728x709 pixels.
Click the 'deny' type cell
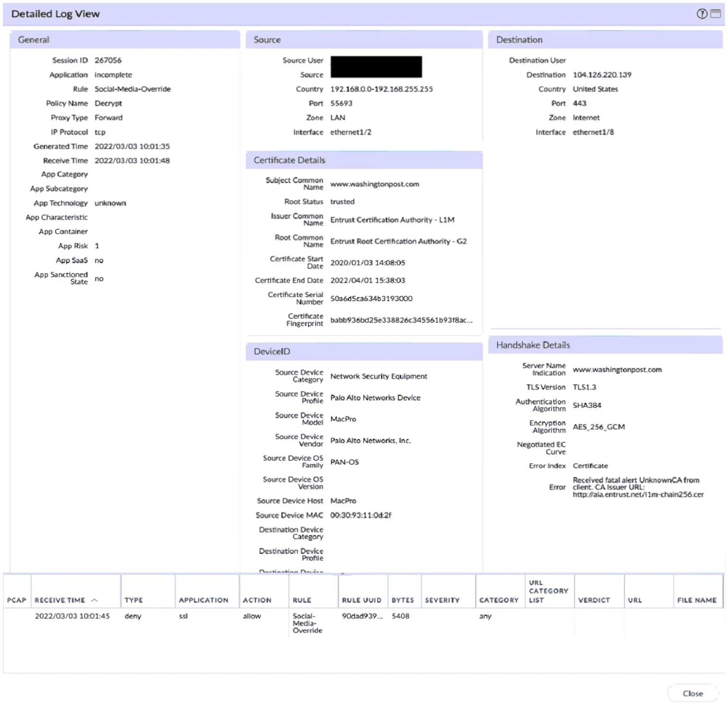(x=133, y=616)
